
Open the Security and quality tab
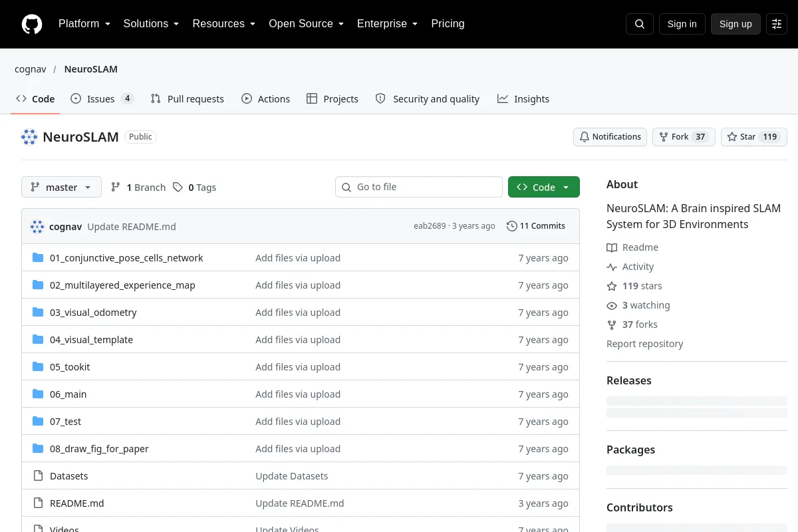428,99
